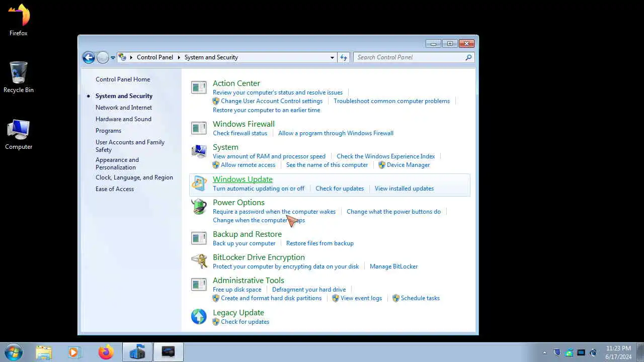Open the Power Options battery icon

(x=199, y=207)
